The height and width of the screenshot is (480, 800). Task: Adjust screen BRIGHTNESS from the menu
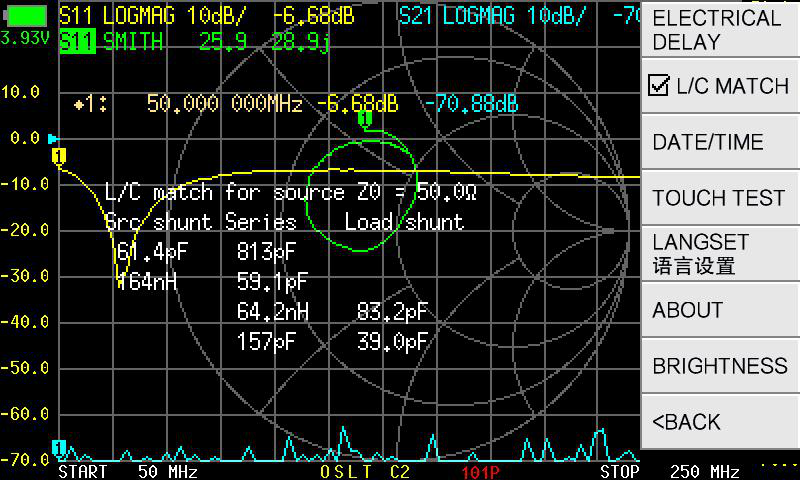pos(720,366)
